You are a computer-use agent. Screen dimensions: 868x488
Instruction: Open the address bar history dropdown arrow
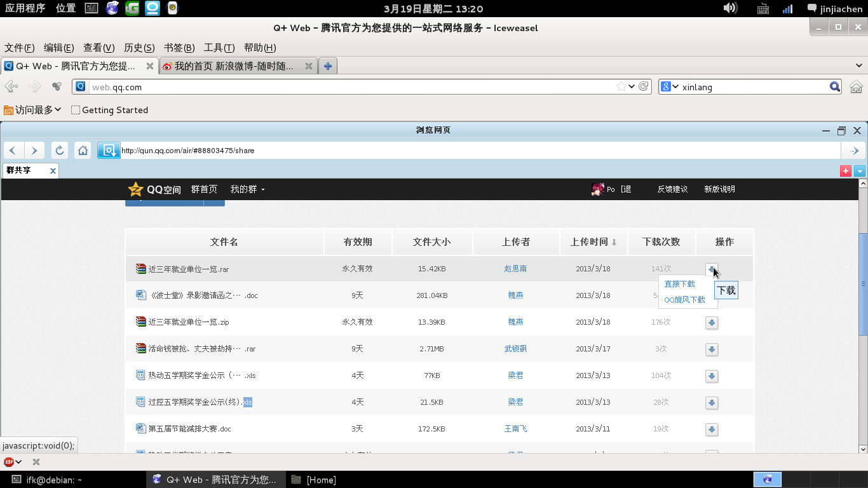click(x=632, y=86)
